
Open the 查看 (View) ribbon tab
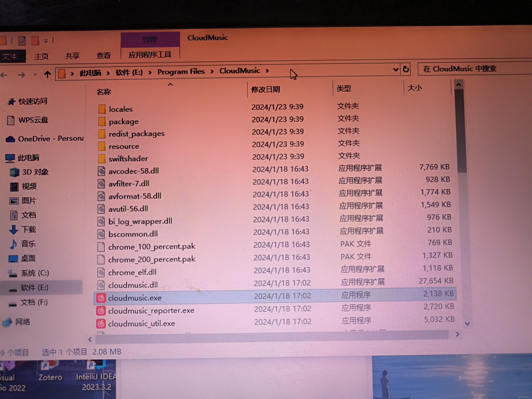click(103, 56)
